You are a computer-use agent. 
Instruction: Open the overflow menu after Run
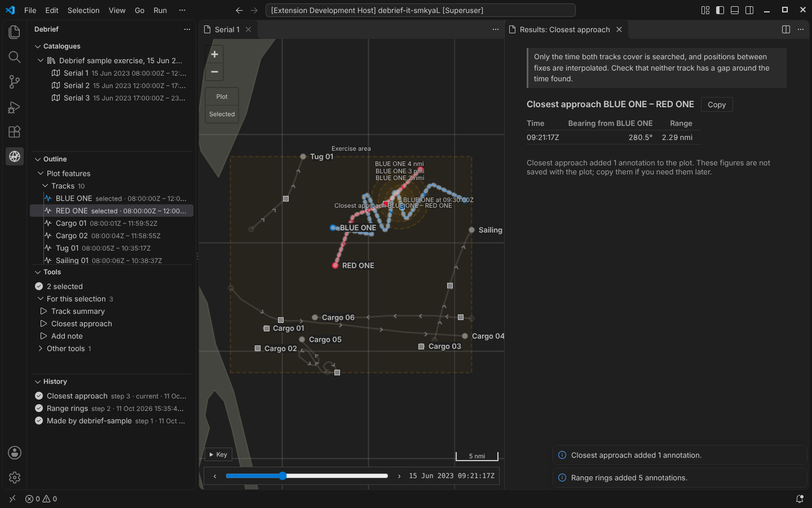click(x=182, y=10)
